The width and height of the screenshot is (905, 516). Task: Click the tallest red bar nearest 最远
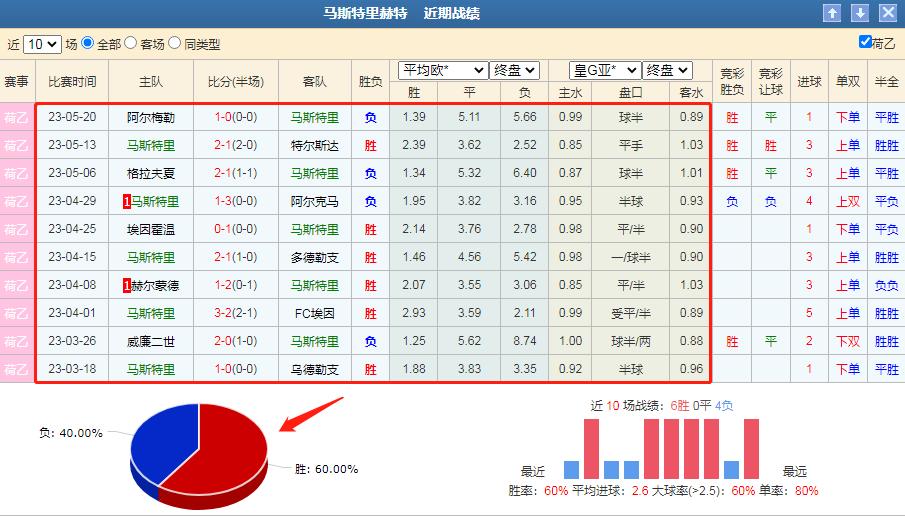click(751, 448)
